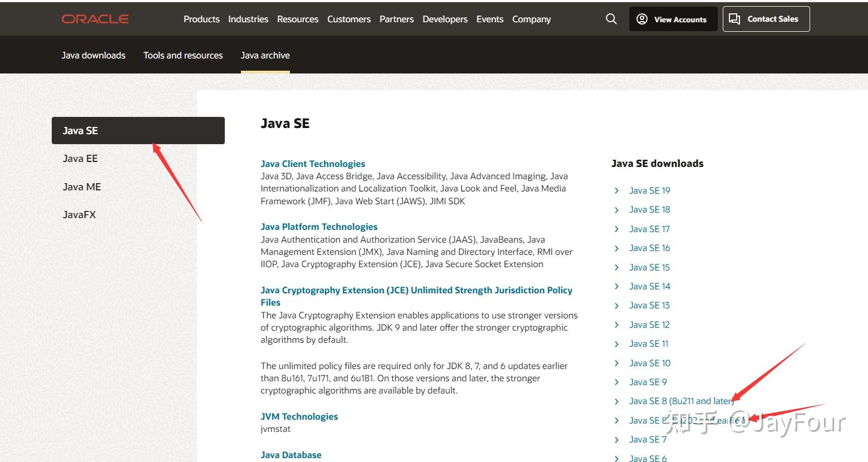Select Java ME in the sidebar
Screen dimensions: 868x462
(82, 187)
